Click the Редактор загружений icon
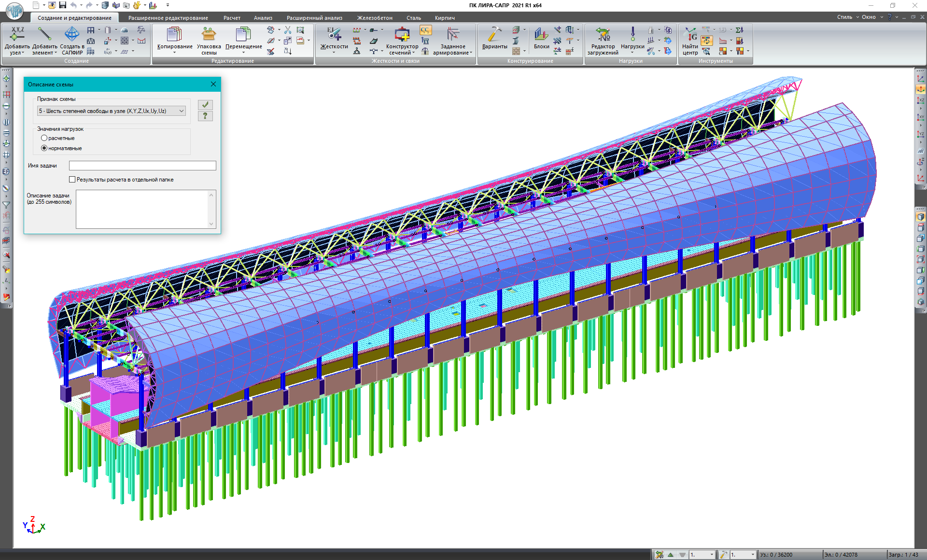This screenshot has width=927, height=560. [603, 34]
